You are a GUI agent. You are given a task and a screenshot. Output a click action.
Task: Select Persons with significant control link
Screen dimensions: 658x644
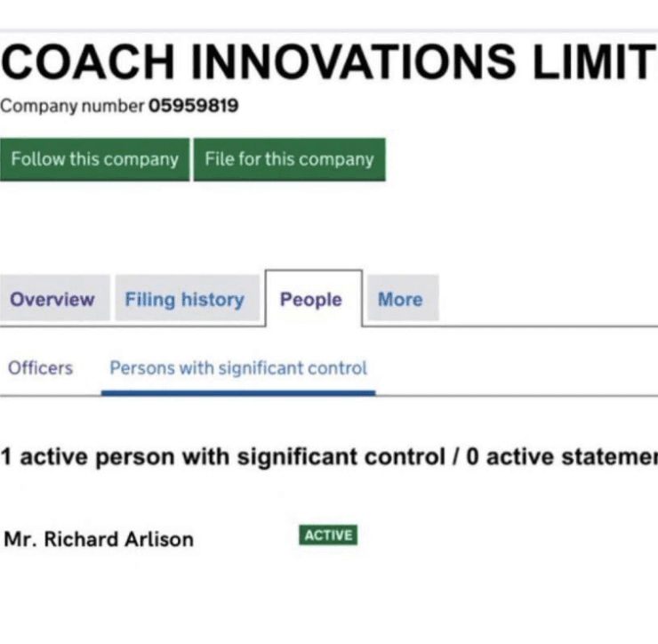pos(238,367)
